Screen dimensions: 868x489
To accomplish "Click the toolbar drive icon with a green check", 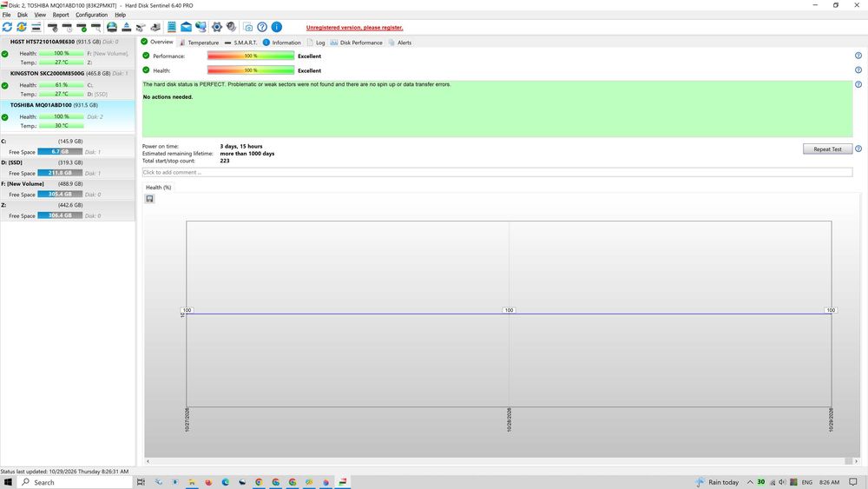I will point(82,27).
